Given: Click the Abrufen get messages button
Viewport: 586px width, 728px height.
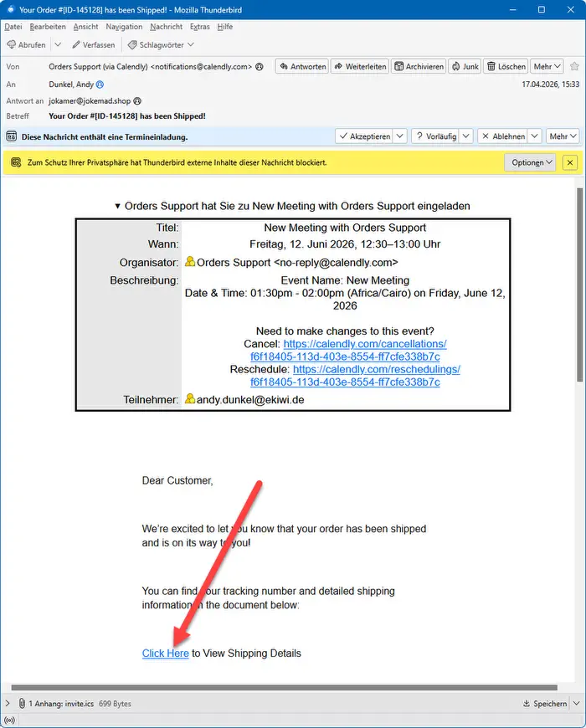Looking at the screenshot, I should click(x=27, y=44).
